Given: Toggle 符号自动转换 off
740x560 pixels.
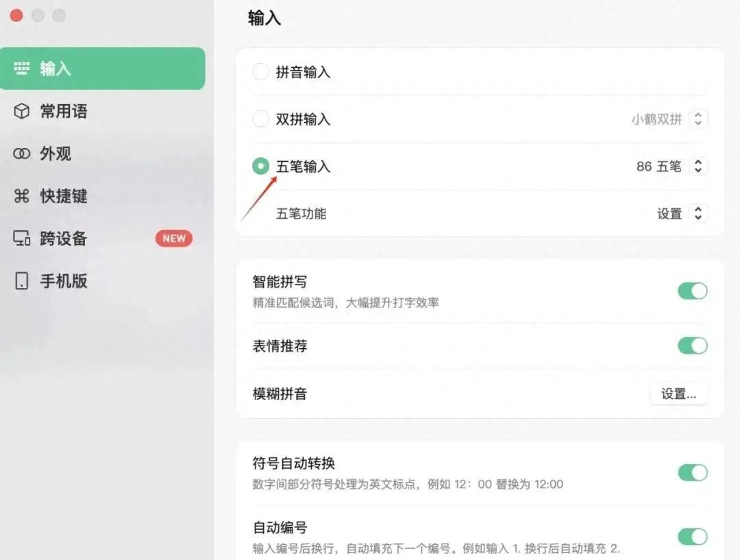Looking at the screenshot, I should (693, 473).
